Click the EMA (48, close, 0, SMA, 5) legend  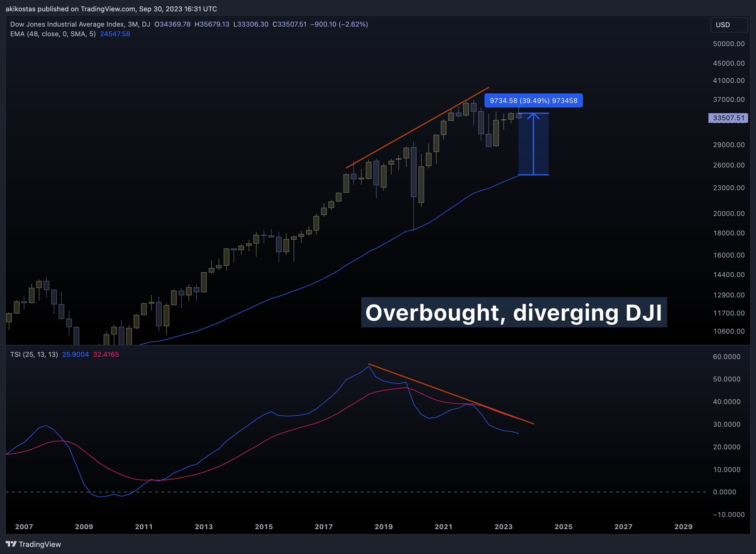coord(53,34)
